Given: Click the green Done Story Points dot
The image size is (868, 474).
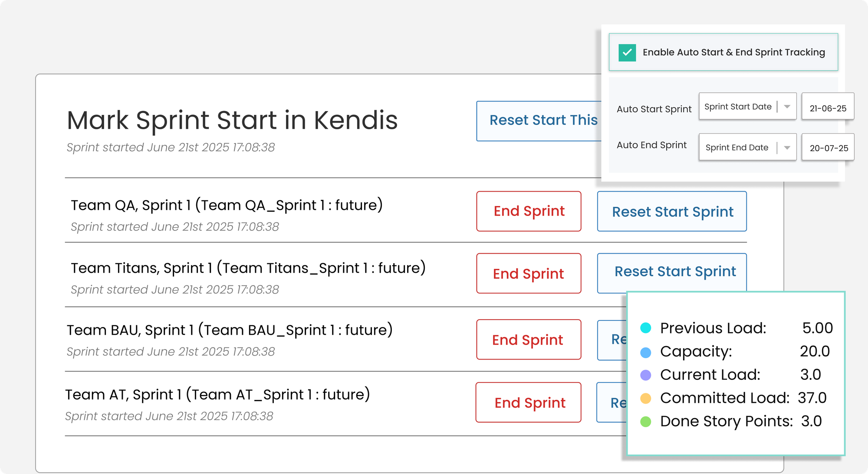Looking at the screenshot, I should pos(646,422).
